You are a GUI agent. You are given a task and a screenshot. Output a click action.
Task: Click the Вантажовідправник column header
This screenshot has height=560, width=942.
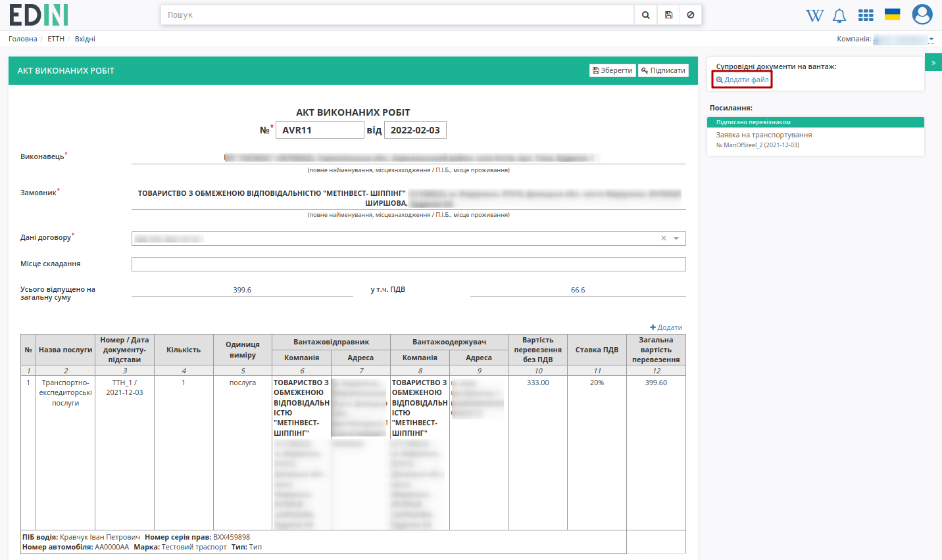click(332, 342)
